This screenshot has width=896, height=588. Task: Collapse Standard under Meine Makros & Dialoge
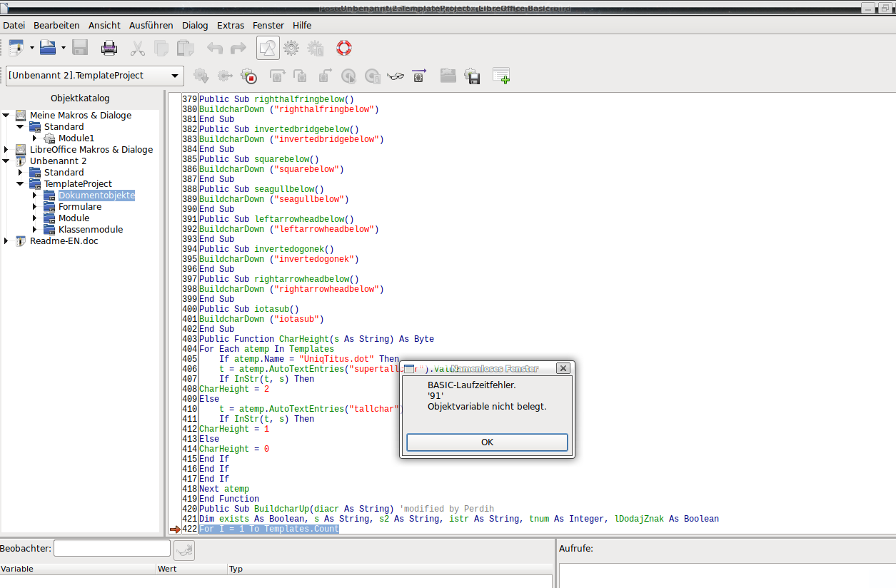(20, 126)
